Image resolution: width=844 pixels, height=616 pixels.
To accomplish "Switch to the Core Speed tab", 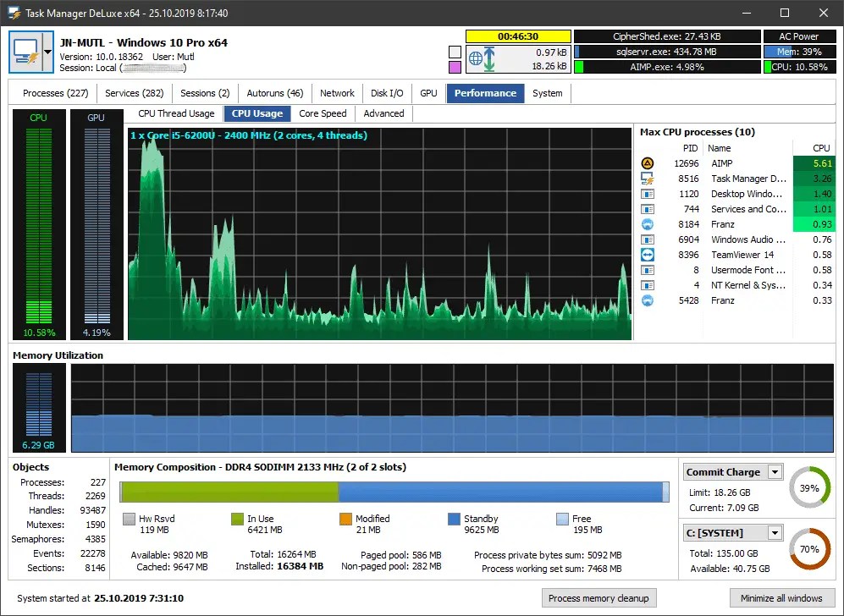I will (323, 113).
